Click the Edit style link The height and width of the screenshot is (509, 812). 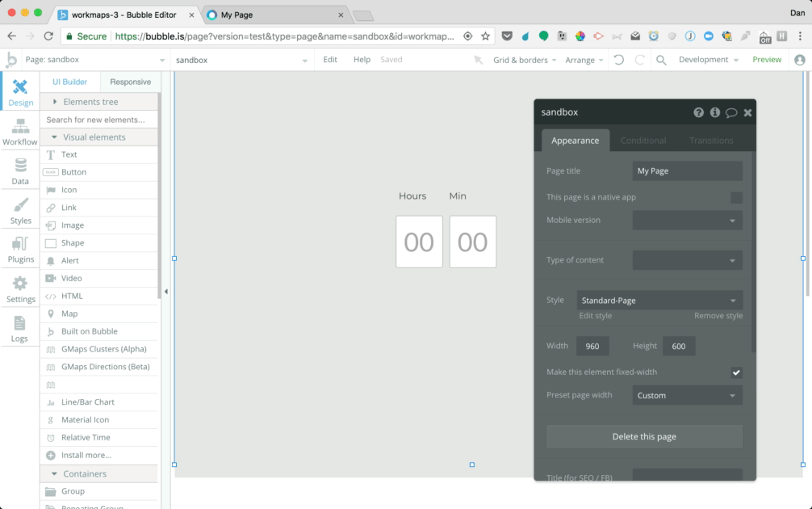pos(595,316)
